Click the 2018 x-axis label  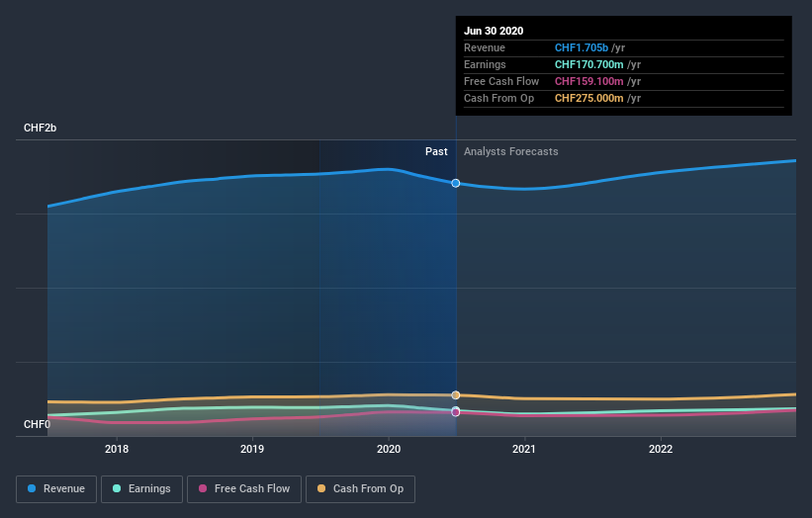tap(117, 449)
